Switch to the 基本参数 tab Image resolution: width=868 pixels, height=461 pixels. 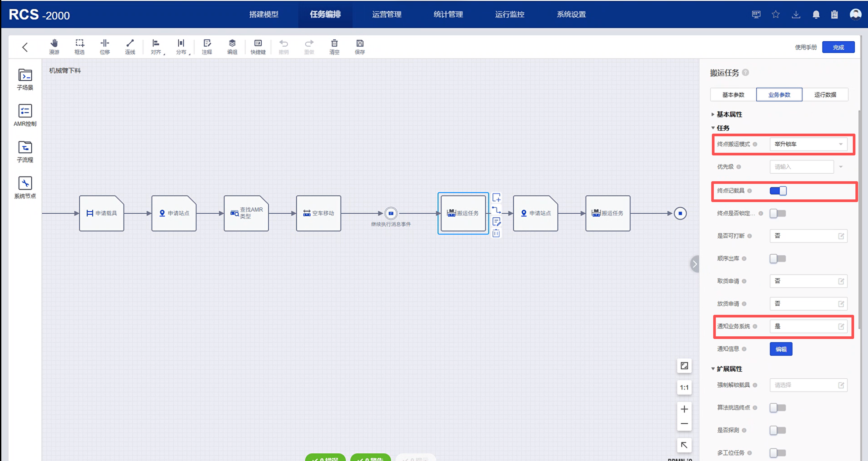(733, 95)
